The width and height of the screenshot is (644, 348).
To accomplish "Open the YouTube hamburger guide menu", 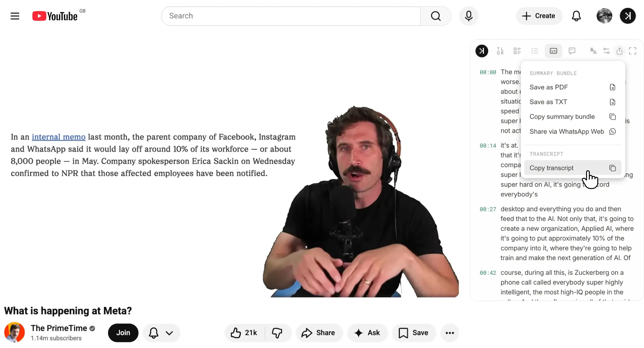I will 15,16.
